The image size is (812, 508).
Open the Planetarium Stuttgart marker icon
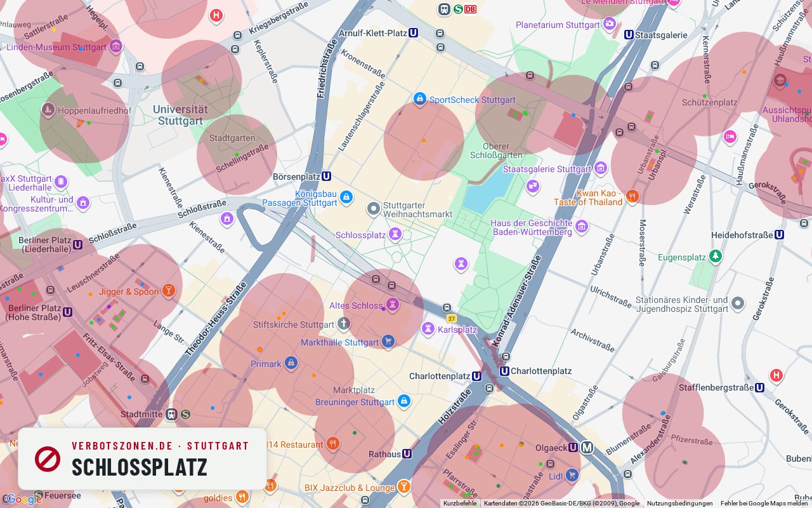(609, 24)
